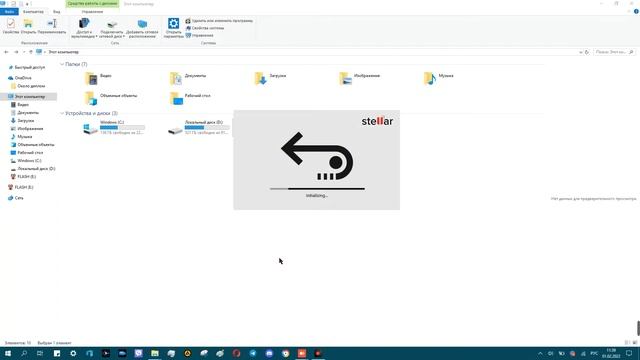Viewport: 640px width, 360px height.
Task: Select Сеть in the navigation pane
Action: click(16, 198)
